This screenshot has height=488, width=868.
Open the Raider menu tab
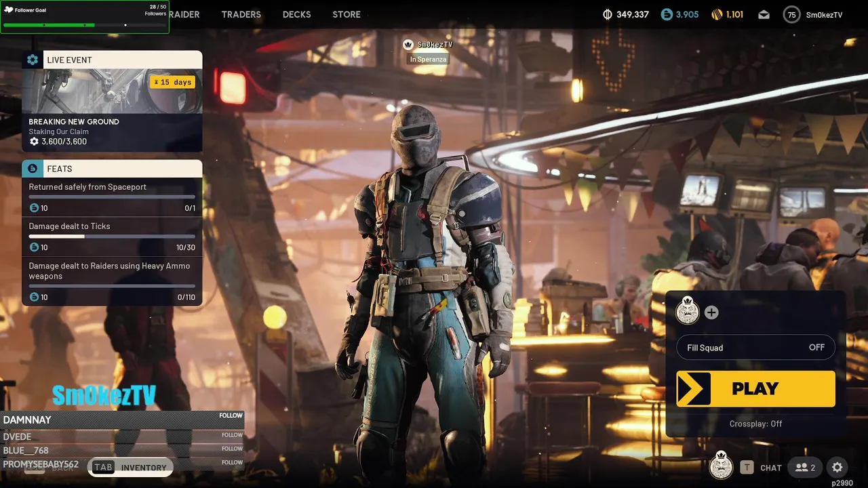click(x=184, y=14)
